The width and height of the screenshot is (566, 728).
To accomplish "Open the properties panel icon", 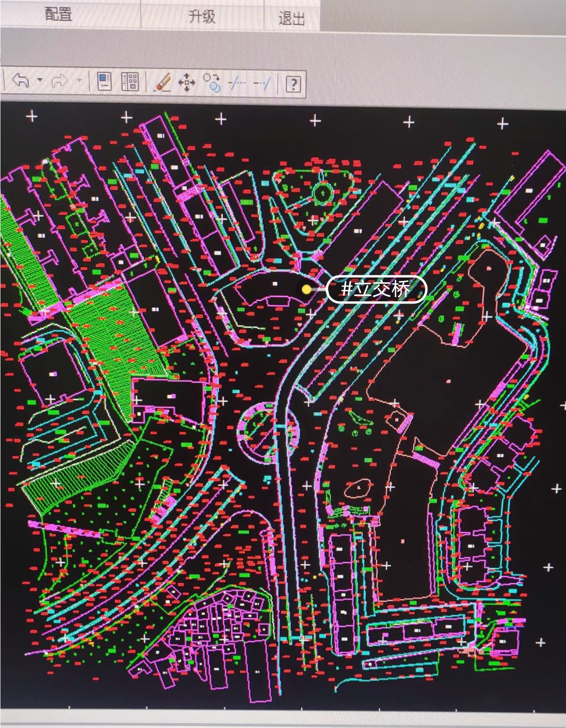I will [105, 81].
